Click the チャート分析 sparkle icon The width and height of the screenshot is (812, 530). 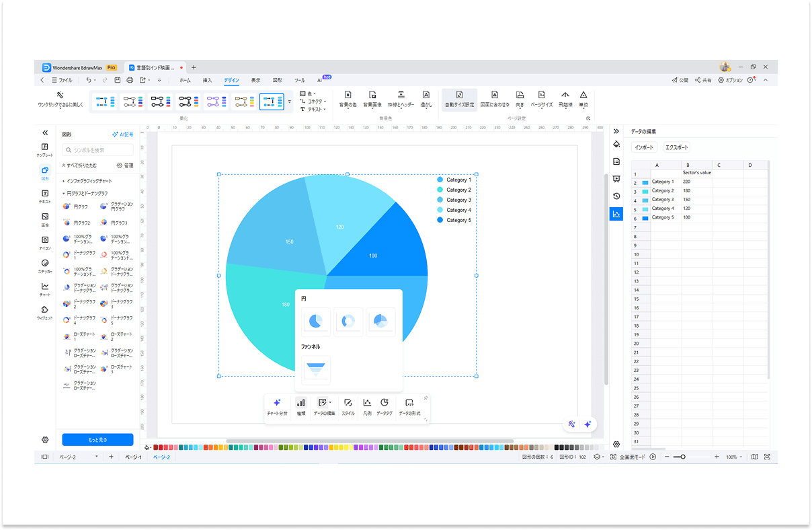pyautogui.click(x=277, y=403)
